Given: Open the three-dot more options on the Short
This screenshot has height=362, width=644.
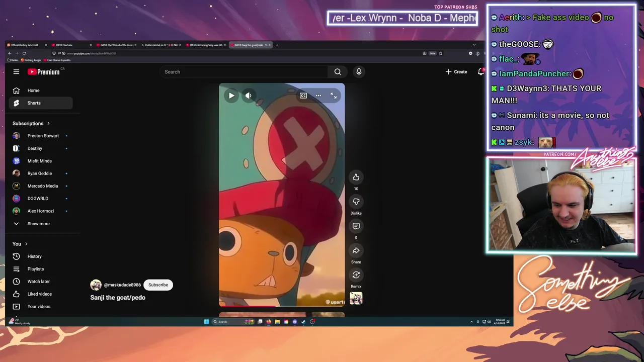Looking at the screenshot, I should [318, 96].
